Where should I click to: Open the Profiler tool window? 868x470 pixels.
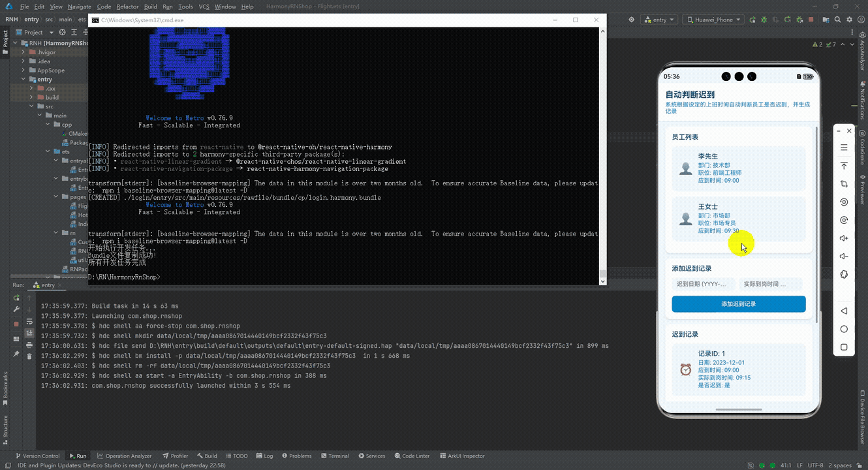175,456
